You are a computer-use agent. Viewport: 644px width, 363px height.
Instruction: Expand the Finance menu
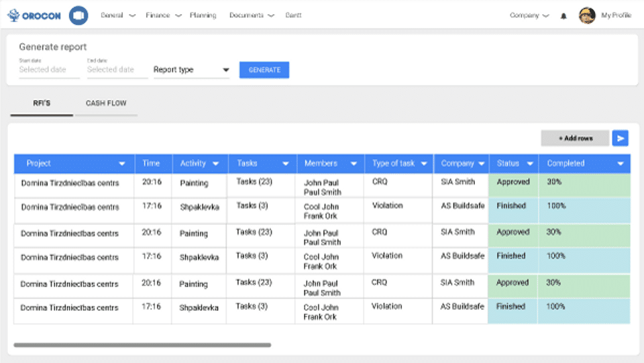pyautogui.click(x=163, y=15)
